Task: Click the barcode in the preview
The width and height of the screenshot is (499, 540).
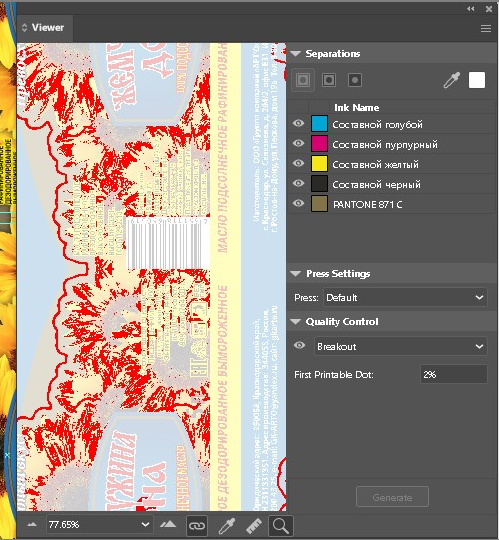Action: tap(168, 243)
